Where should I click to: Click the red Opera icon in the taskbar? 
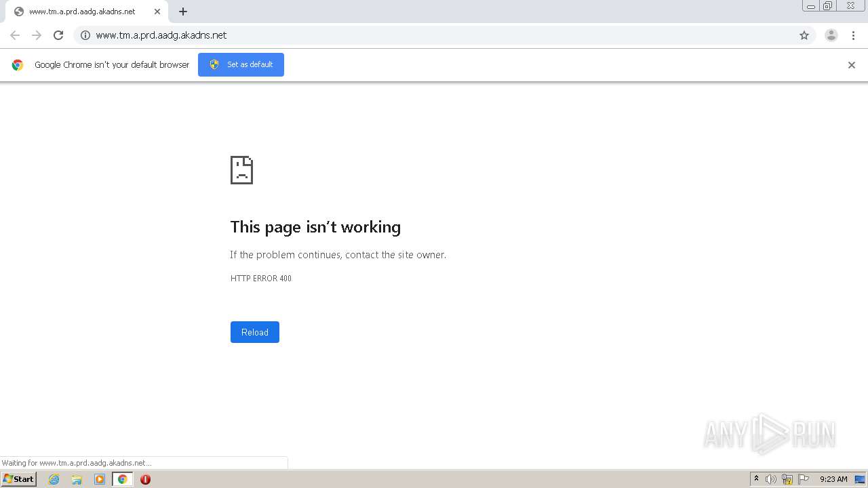(145, 479)
